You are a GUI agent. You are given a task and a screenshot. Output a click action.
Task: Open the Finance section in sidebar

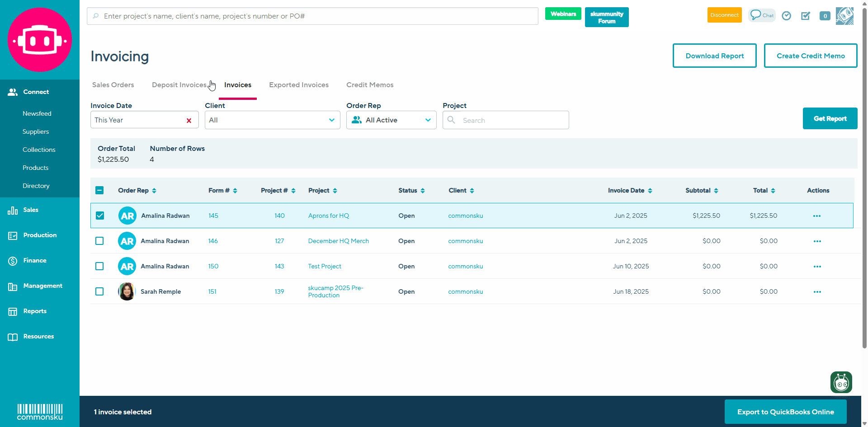[x=35, y=261]
